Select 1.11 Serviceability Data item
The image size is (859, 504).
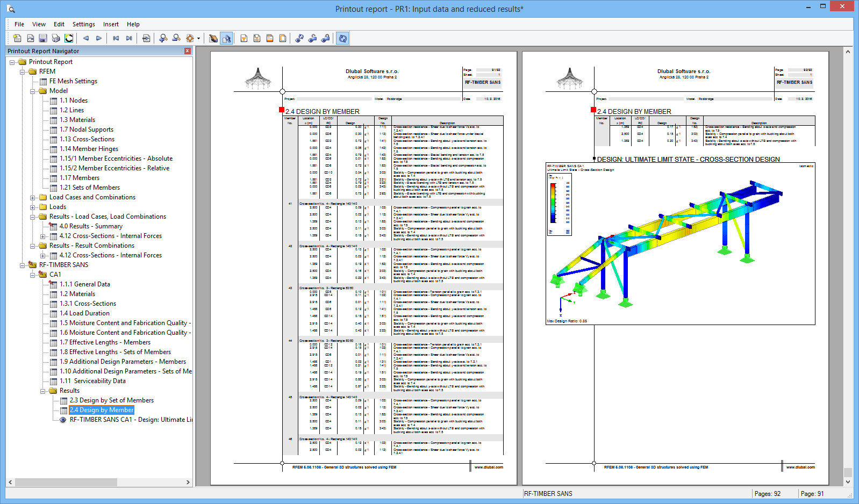92,381
